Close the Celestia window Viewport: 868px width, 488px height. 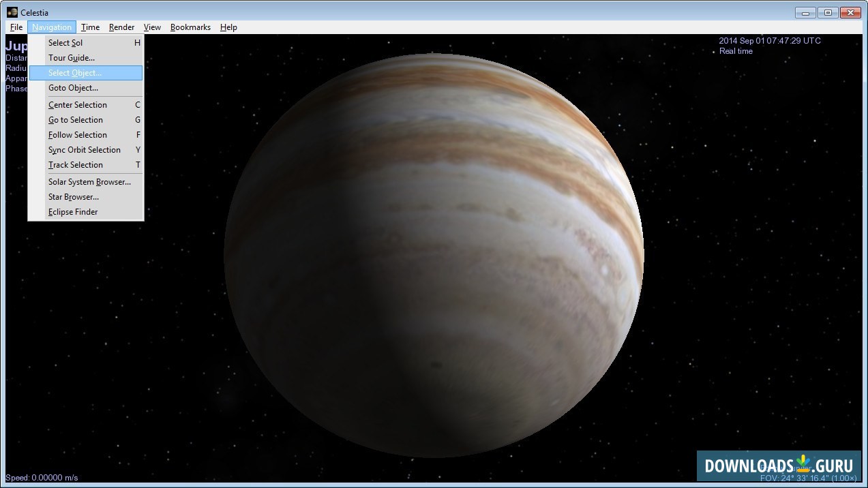tap(850, 12)
